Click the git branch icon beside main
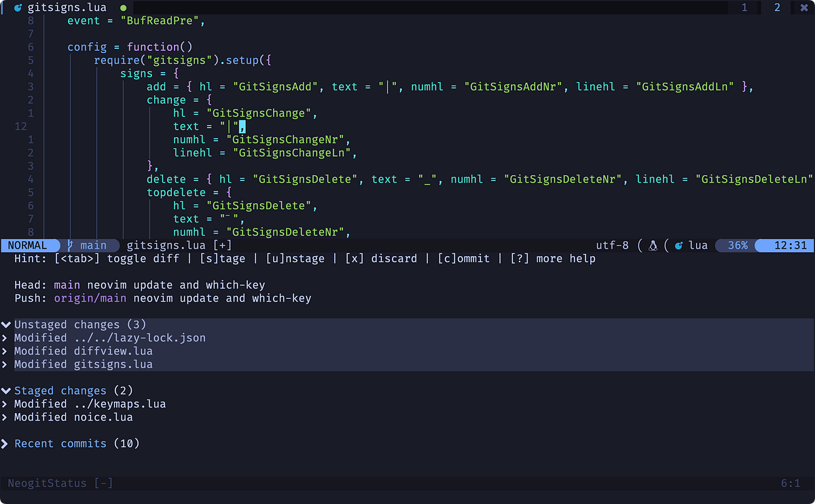Screen dimensions: 815x504 pyautogui.click(x=69, y=245)
